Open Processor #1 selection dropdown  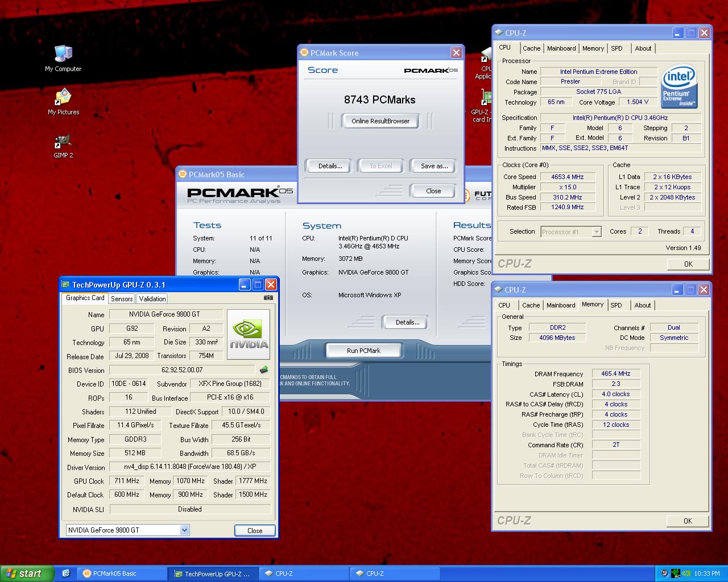pos(571,231)
